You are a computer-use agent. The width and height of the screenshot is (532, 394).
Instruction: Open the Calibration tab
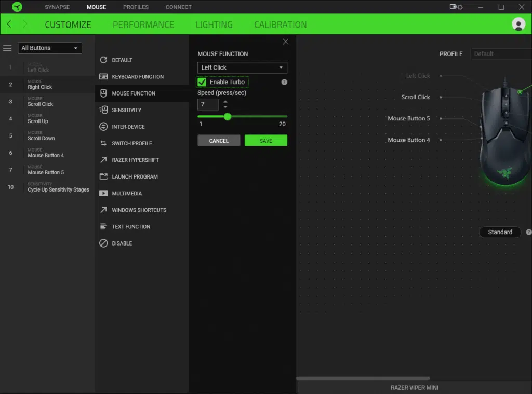280,24
